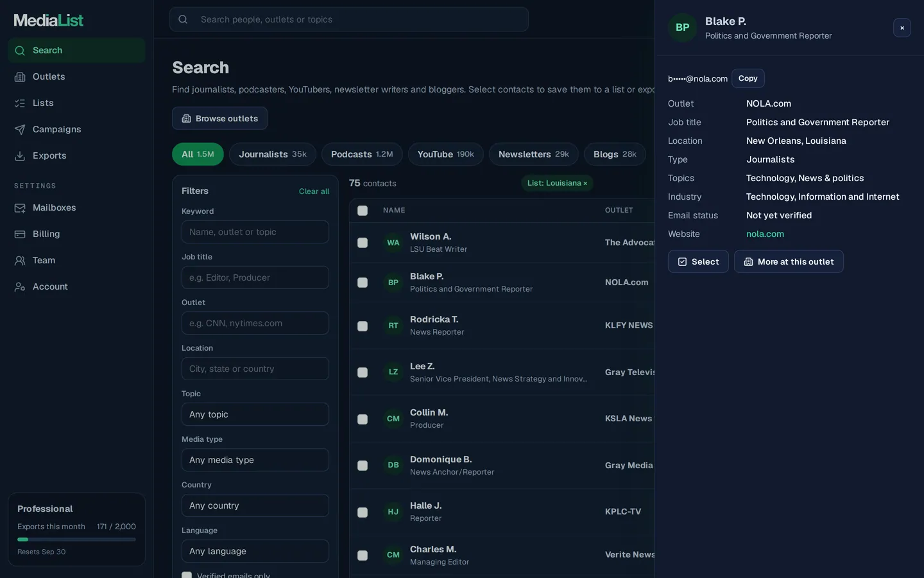Go to Exports download icon
Screen dimensions: 924x578
20,155
